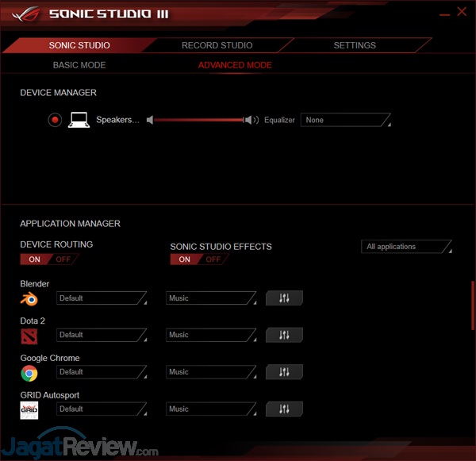The height and width of the screenshot is (461, 476).
Task: Select the Speakers device radio button
Action: point(55,120)
